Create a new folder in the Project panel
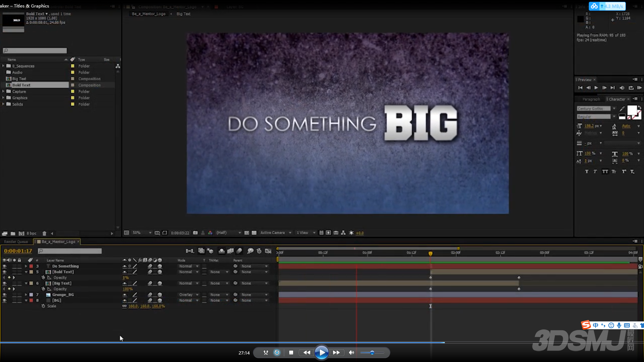 pyautogui.click(x=13, y=234)
